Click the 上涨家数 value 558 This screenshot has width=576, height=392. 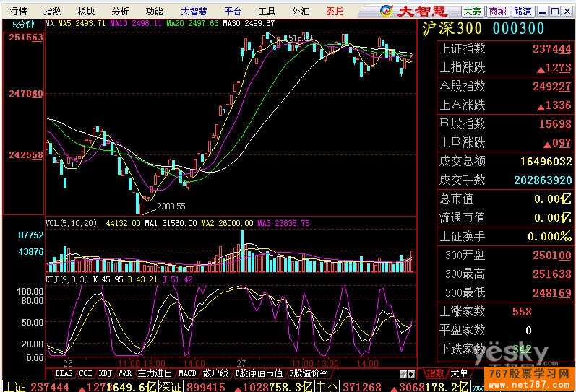coord(522,312)
